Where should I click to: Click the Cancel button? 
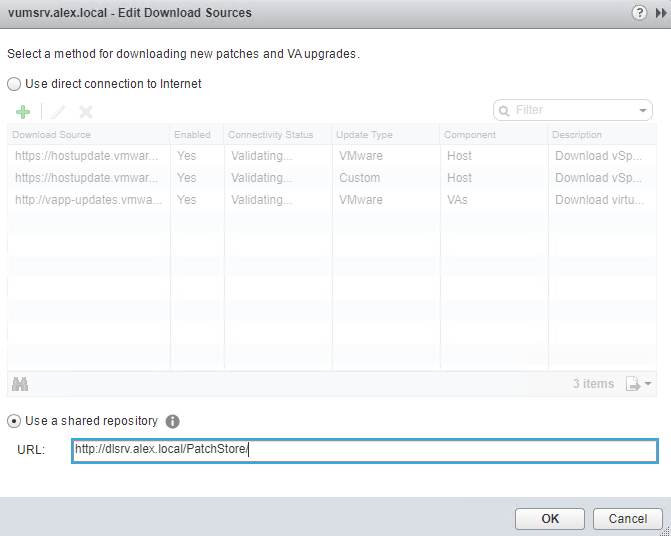pos(628,518)
